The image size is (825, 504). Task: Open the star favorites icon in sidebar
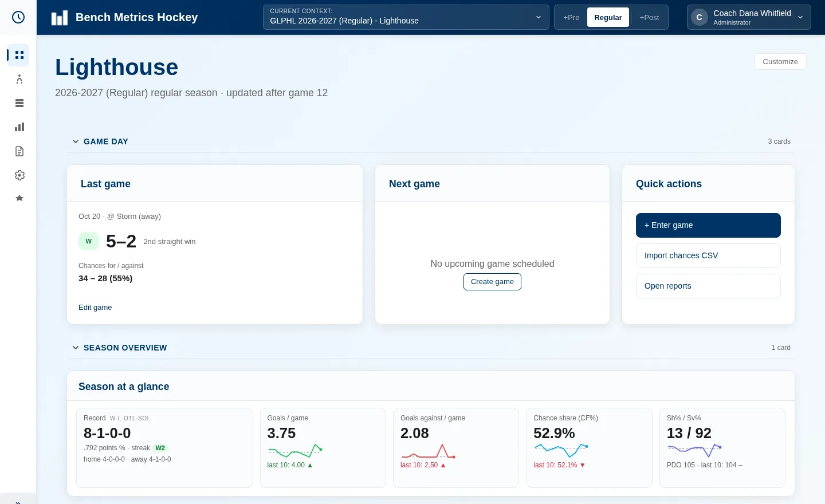pyautogui.click(x=19, y=198)
